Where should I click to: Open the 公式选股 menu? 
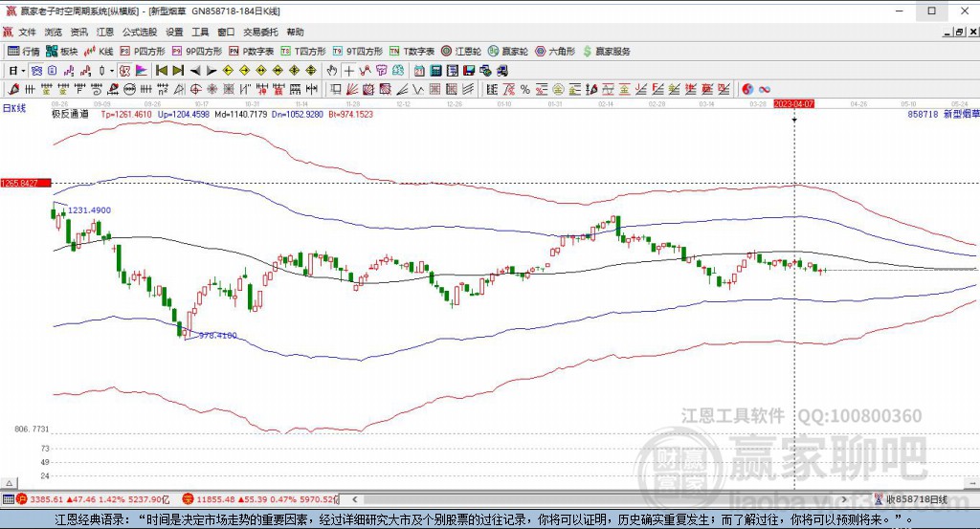coord(140,32)
